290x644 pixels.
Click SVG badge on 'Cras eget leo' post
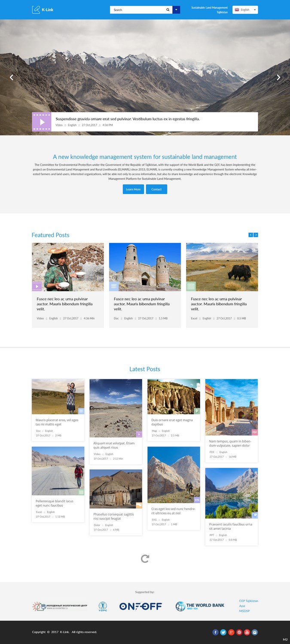click(197, 500)
